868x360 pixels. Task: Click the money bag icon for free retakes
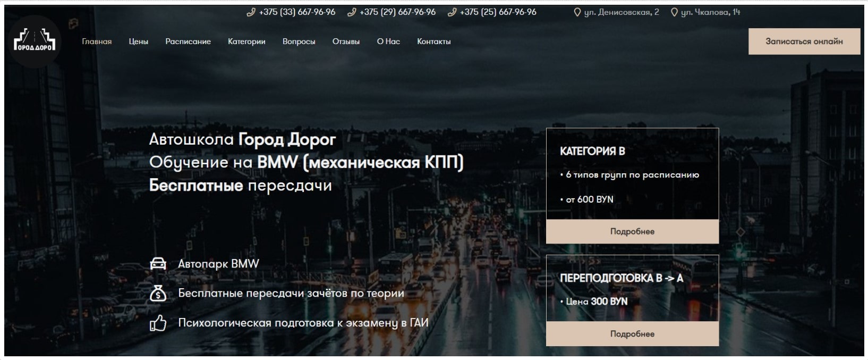158,293
